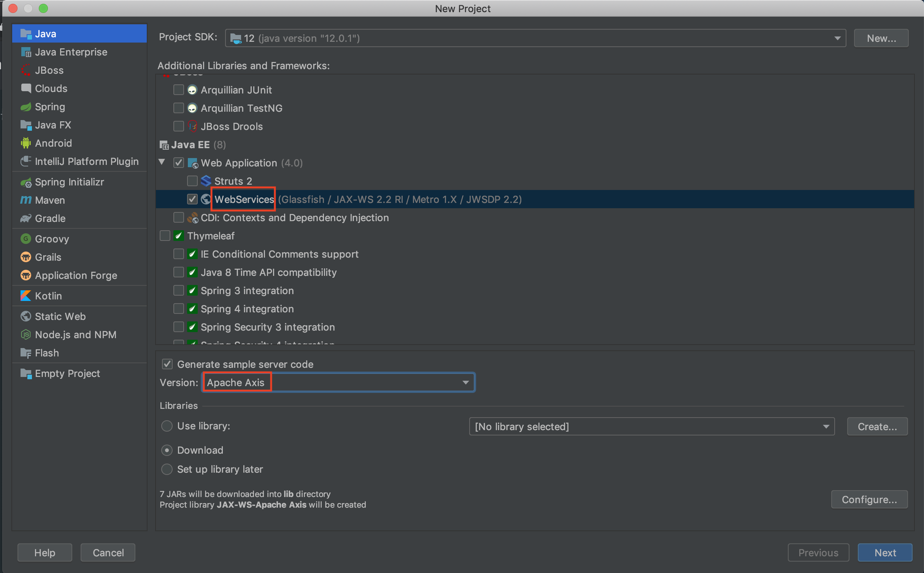
Task: Click the IntelliJ Platform Plugin icon
Action: tap(26, 161)
